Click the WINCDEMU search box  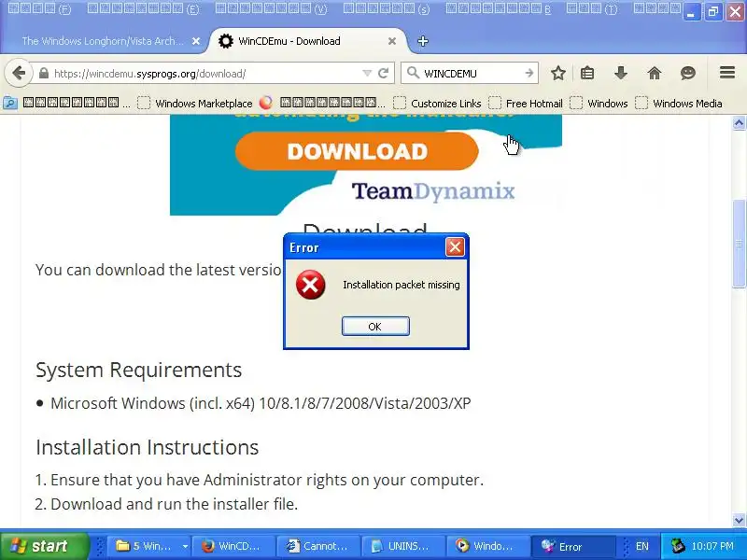coord(472,74)
